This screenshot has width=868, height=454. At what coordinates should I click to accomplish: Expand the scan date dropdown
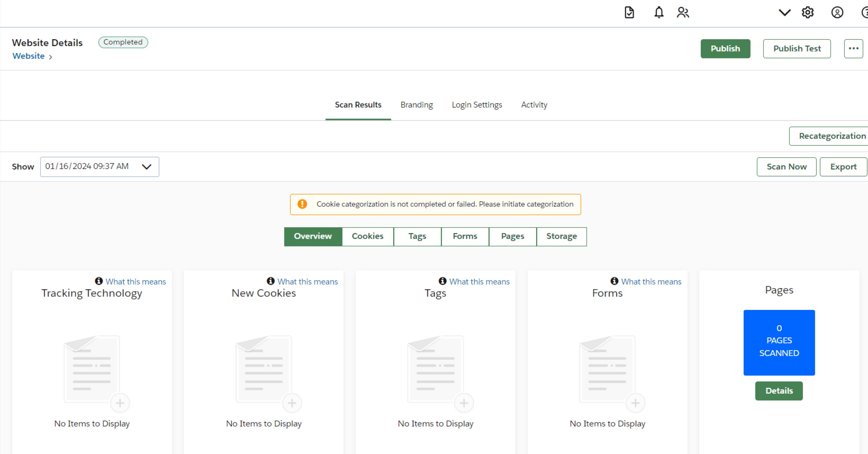[146, 167]
